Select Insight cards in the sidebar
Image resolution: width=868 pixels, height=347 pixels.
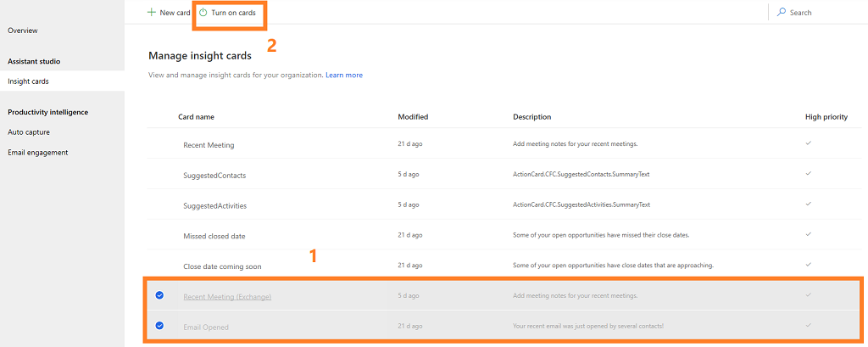point(28,81)
